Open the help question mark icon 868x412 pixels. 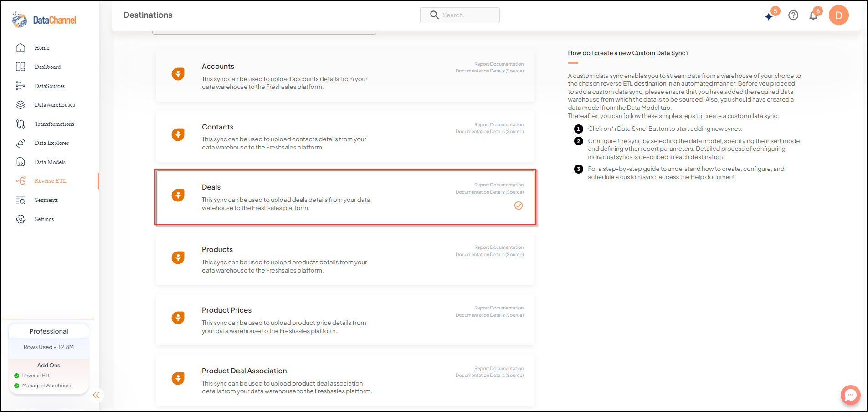click(793, 15)
